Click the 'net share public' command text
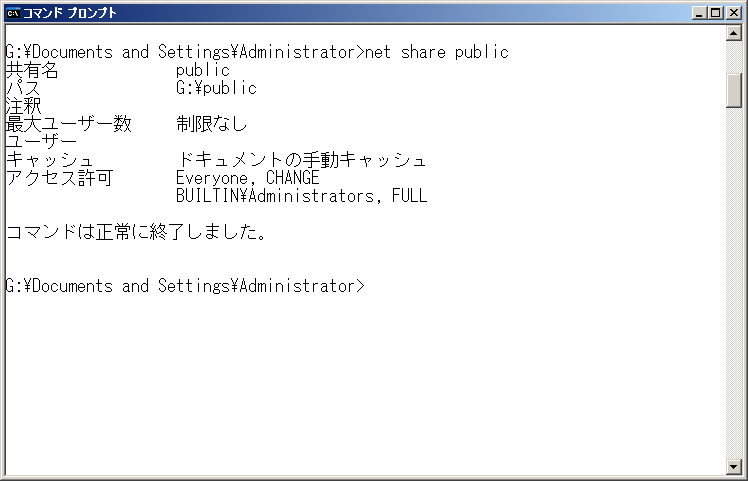 [x=437, y=52]
